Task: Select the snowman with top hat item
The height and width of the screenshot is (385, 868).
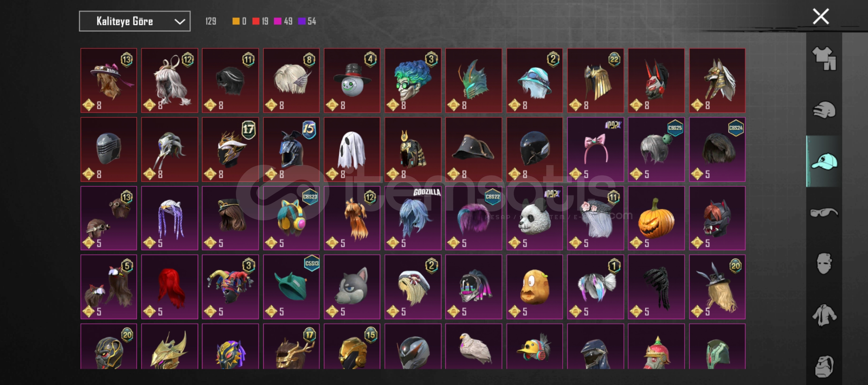Action: [x=352, y=81]
